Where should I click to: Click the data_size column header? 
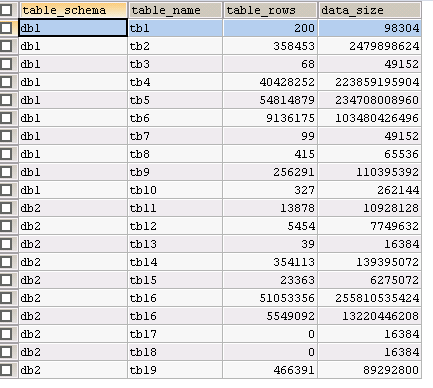[x=370, y=10]
